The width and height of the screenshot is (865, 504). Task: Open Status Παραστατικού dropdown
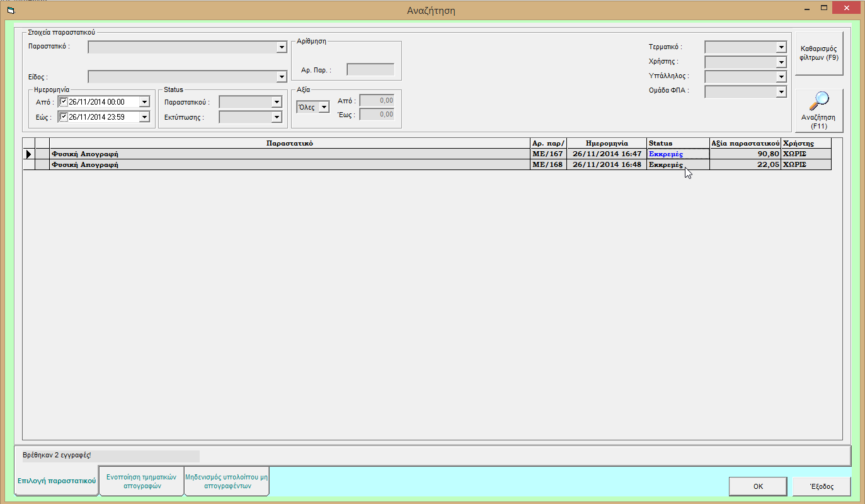click(276, 102)
